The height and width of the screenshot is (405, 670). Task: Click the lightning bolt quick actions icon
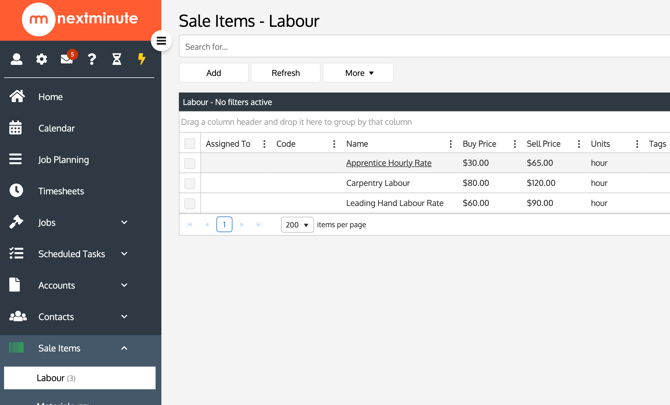point(142,60)
